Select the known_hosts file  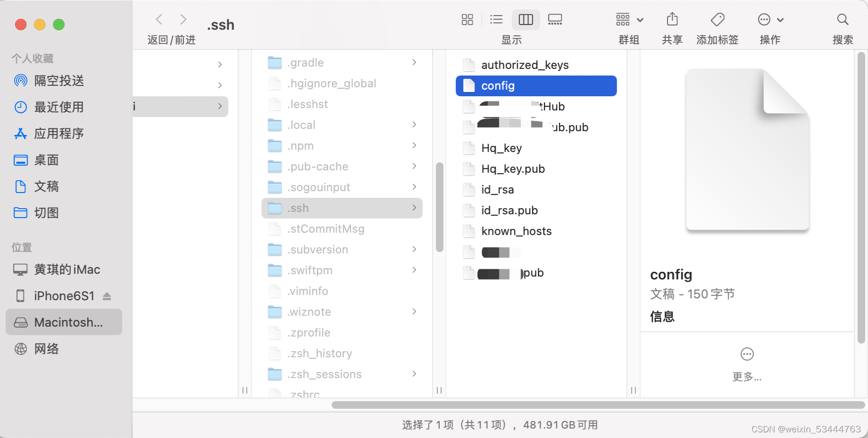click(x=517, y=231)
